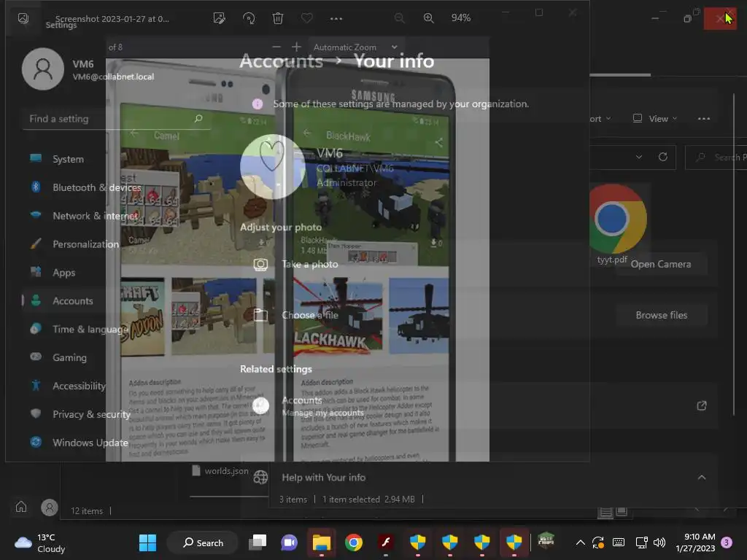Collapse the Help with Your info section
Image resolution: width=747 pixels, height=560 pixels.
point(701,478)
